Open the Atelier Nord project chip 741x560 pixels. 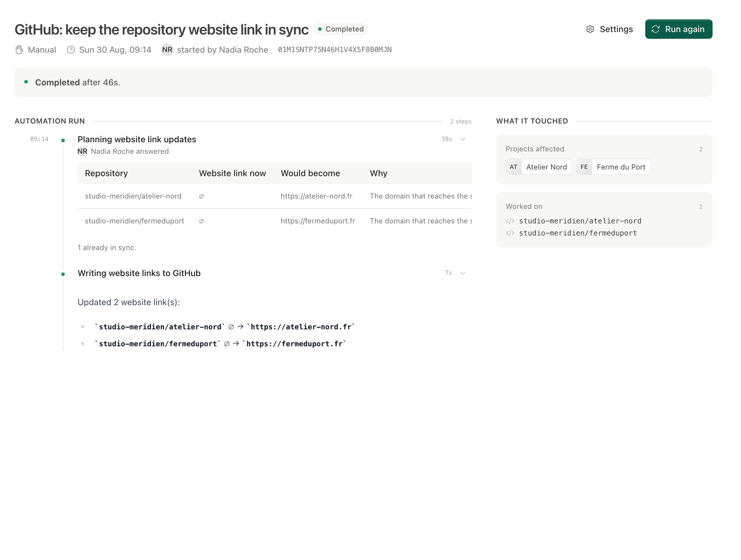539,167
